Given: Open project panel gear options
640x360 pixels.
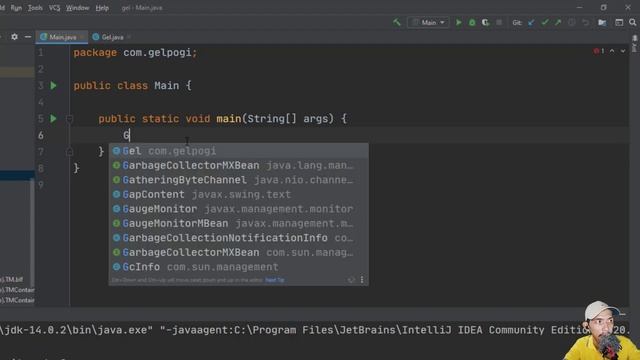Looking at the screenshot, I should pos(14,37).
